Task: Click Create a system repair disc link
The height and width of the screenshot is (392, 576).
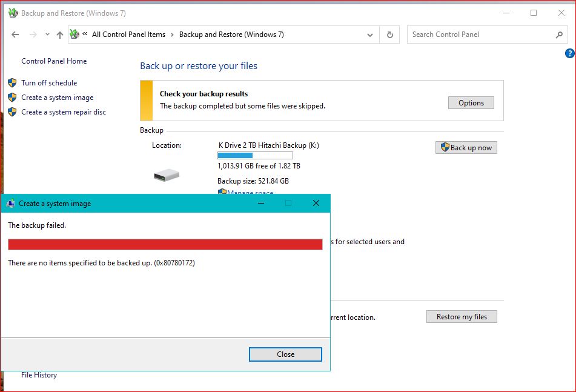Action: pos(64,112)
